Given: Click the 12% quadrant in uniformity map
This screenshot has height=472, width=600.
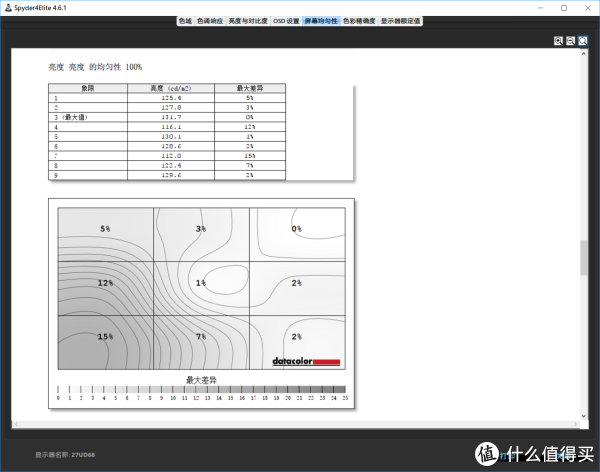Looking at the screenshot, I should click(106, 289).
